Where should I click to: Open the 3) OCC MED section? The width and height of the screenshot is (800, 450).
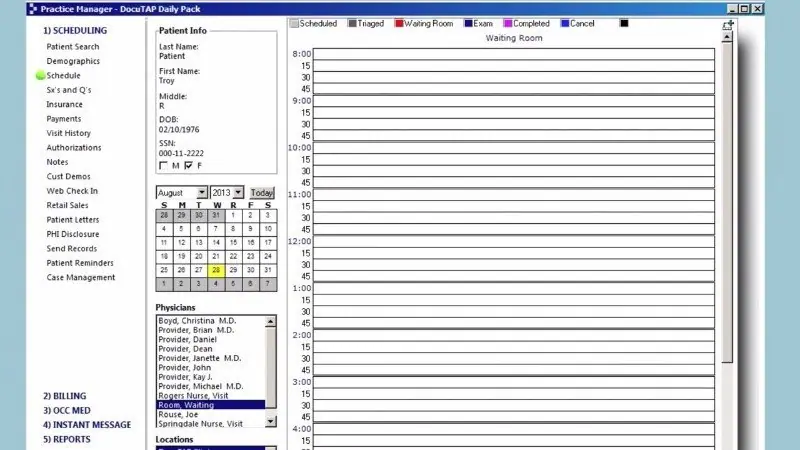[67, 410]
